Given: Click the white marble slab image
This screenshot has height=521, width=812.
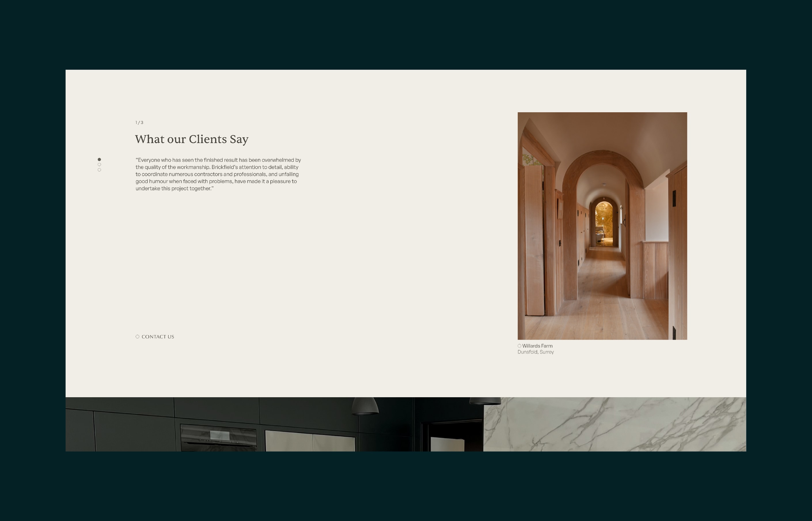Looking at the screenshot, I should tap(614, 424).
